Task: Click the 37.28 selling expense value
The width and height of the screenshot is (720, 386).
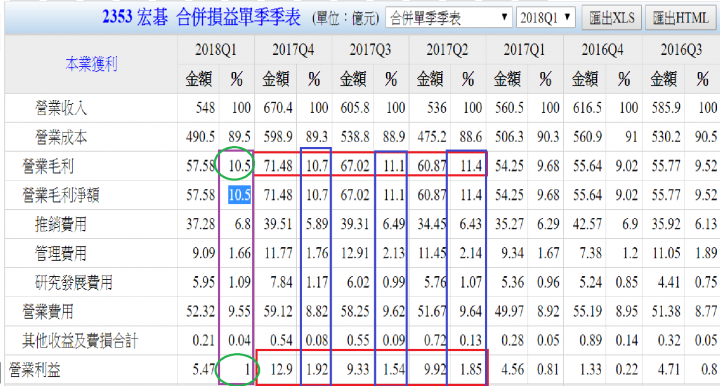Action: tap(200, 224)
